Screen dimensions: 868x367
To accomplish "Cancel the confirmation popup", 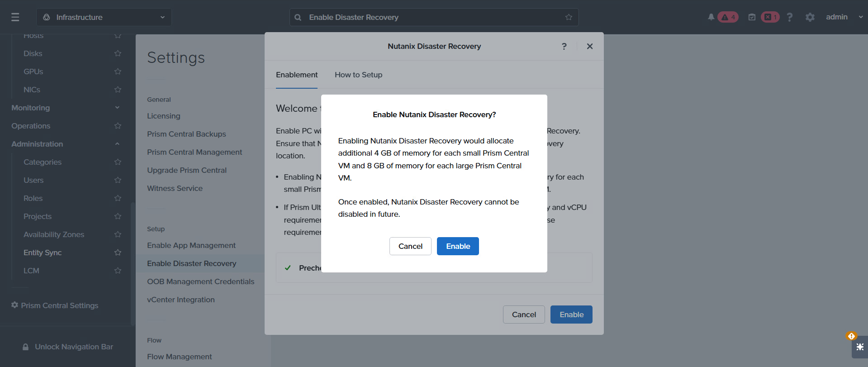I will point(410,246).
